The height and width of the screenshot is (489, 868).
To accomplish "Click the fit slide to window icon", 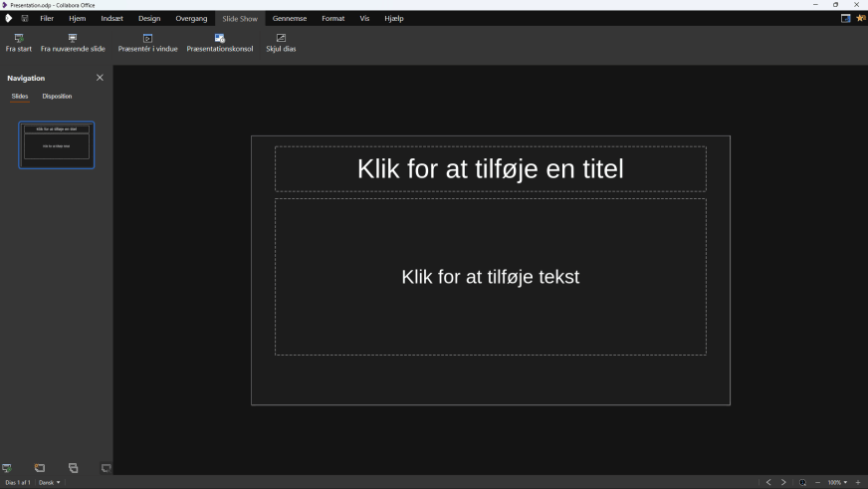I will pos(802,482).
